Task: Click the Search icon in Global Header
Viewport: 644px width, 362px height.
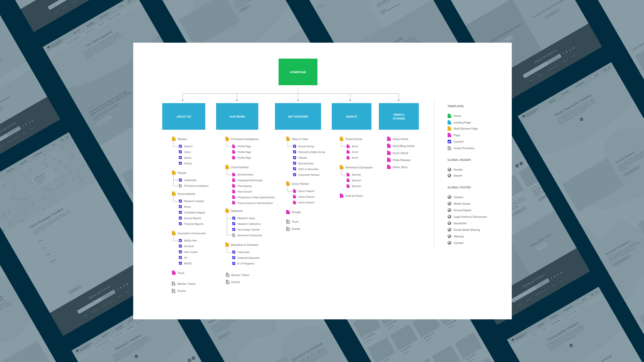Action: click(x=449, y=176)
